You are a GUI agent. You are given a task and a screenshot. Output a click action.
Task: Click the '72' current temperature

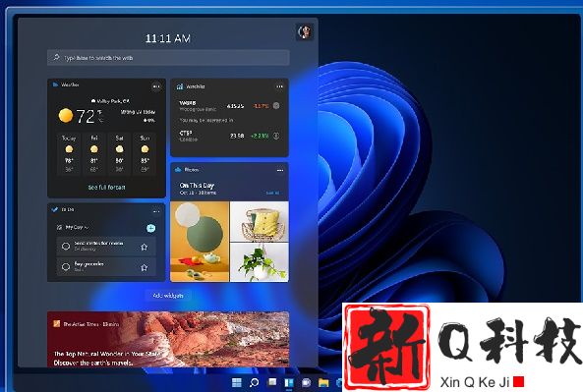86,116
